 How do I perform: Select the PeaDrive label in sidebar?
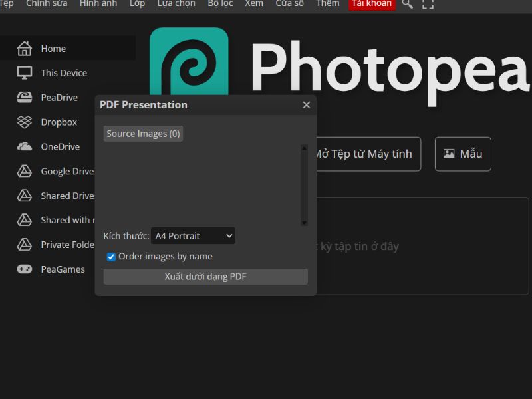click(59, 97)
